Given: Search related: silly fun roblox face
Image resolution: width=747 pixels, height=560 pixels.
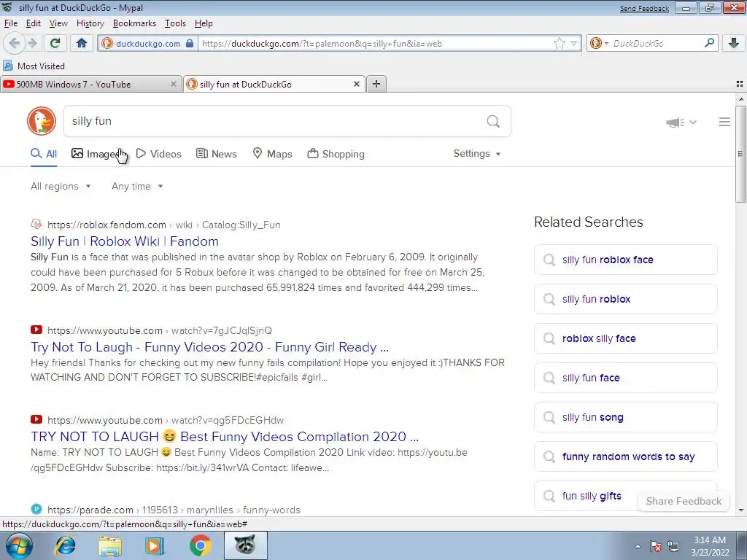Looking at the screenshot, I should click(625, 260).
